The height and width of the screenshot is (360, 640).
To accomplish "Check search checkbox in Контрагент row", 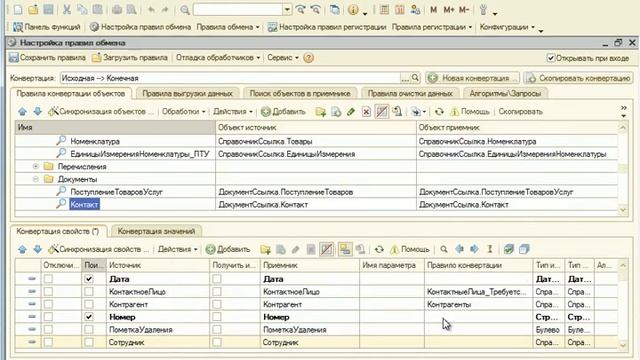I will (89, 304).
